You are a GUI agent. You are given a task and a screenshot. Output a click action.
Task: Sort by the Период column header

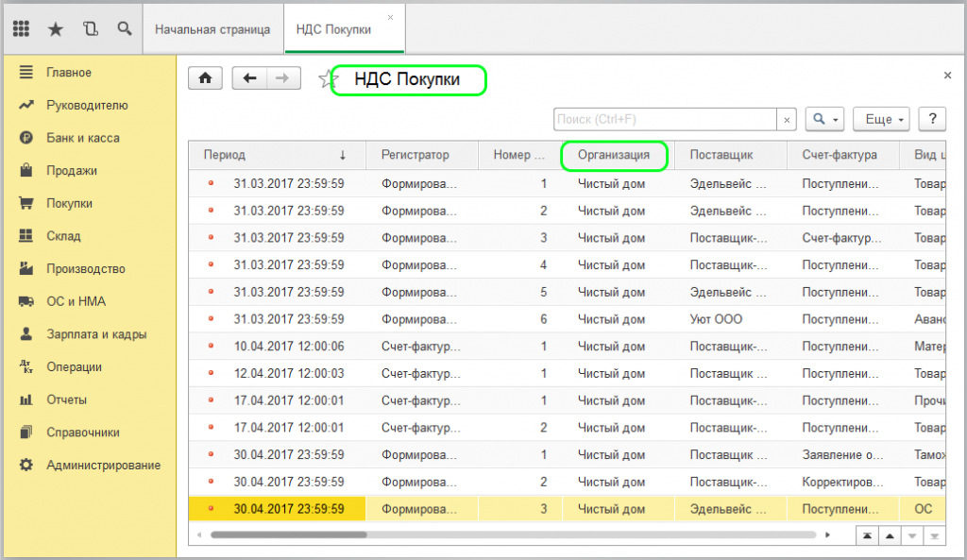point(275,155)
